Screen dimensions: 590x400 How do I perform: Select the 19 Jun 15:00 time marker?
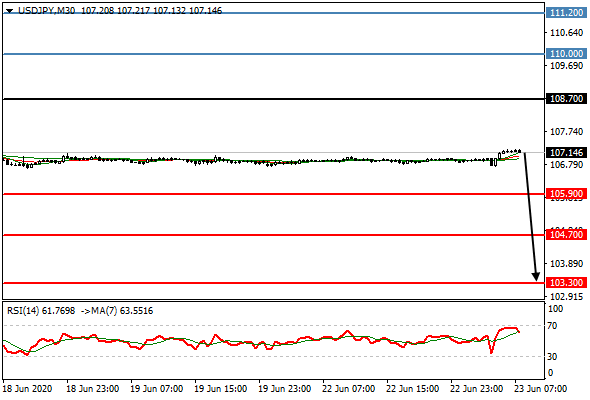pyautogui.click(x=220, y=389)
